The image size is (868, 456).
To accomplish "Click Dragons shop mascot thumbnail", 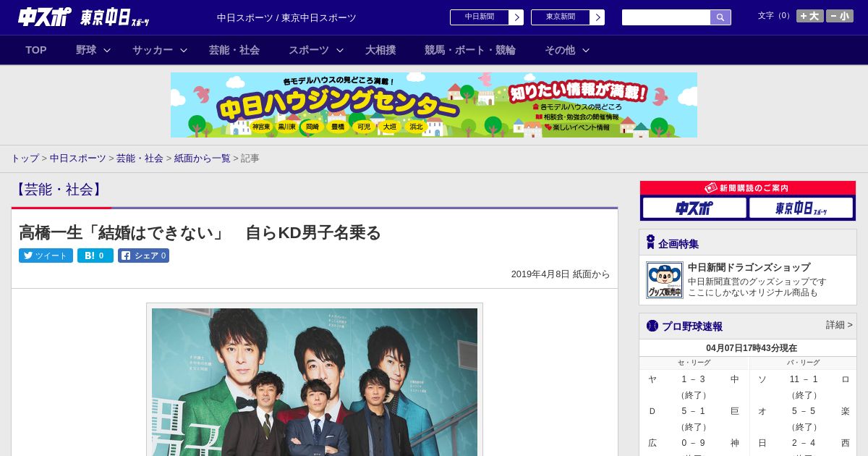I will pos(665,280).
